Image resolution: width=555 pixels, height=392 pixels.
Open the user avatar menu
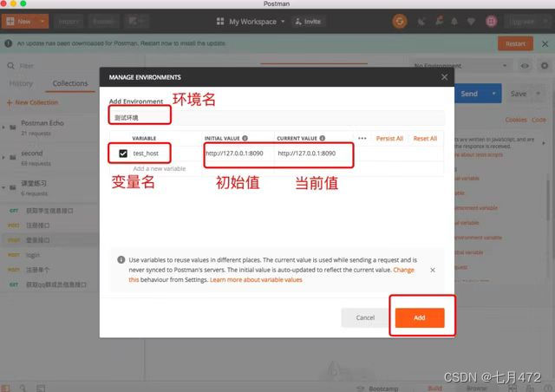(x=491, y=22)
